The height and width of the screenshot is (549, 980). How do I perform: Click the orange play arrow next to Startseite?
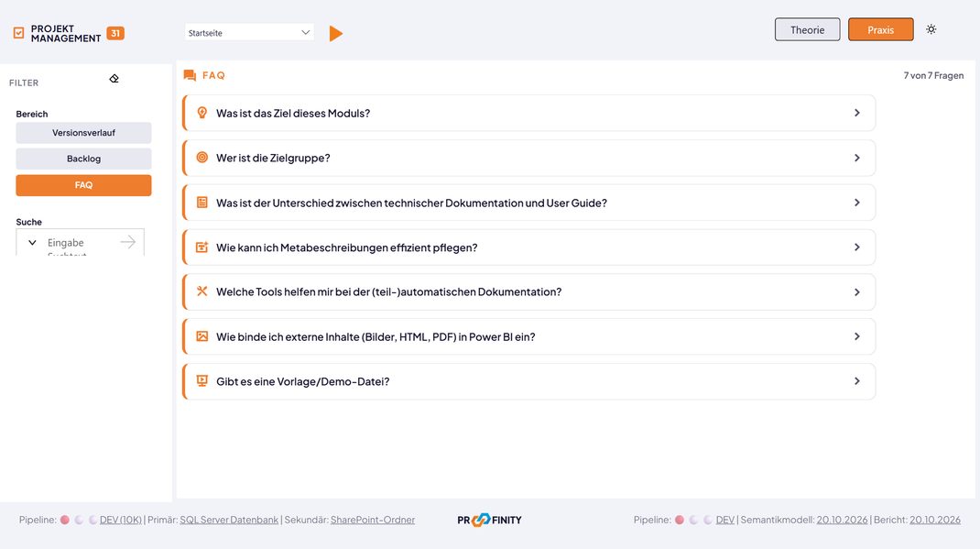335,33
